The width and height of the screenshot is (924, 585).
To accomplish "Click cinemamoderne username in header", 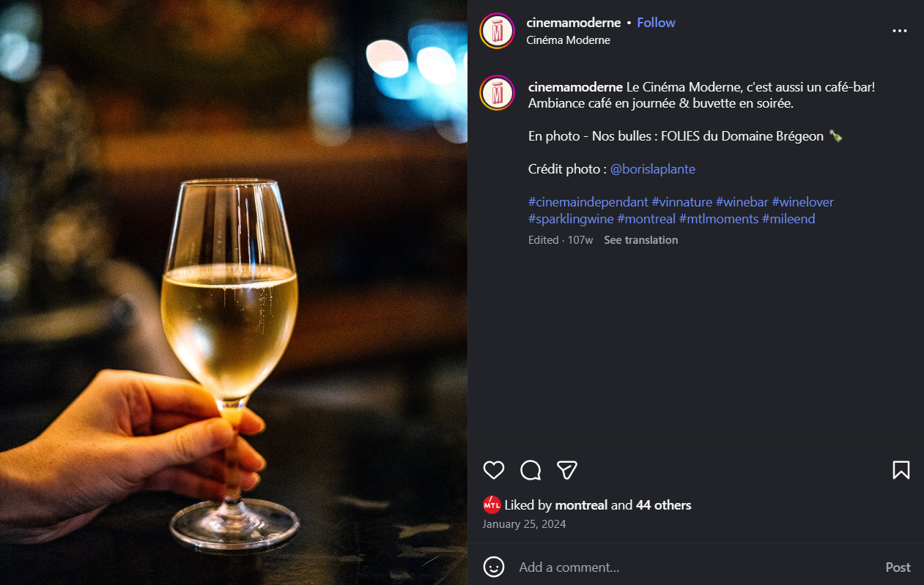I will (x=573, y=23).
